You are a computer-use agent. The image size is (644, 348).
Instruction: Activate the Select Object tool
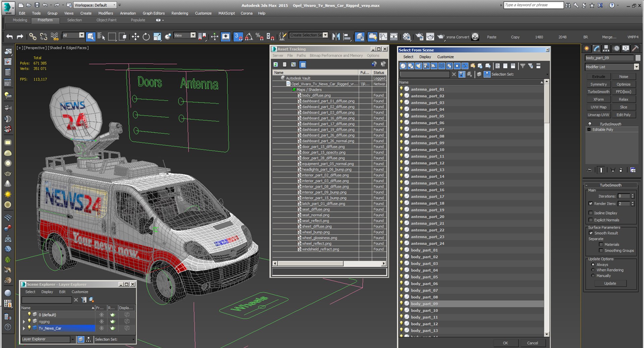[x=91, y=37]
